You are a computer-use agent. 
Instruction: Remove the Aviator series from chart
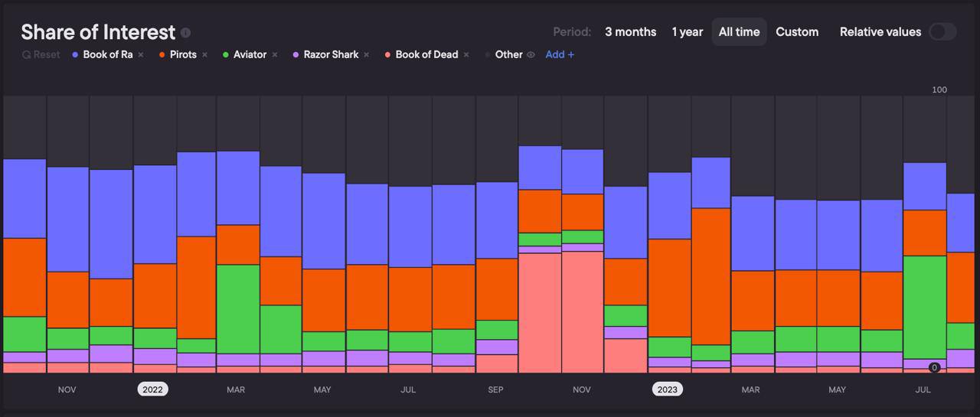coord(275,55)
